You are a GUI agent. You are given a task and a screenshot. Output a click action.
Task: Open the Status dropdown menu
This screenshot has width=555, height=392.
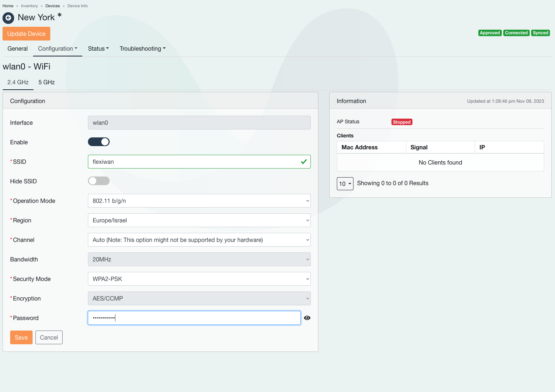[x=98, y=48]
